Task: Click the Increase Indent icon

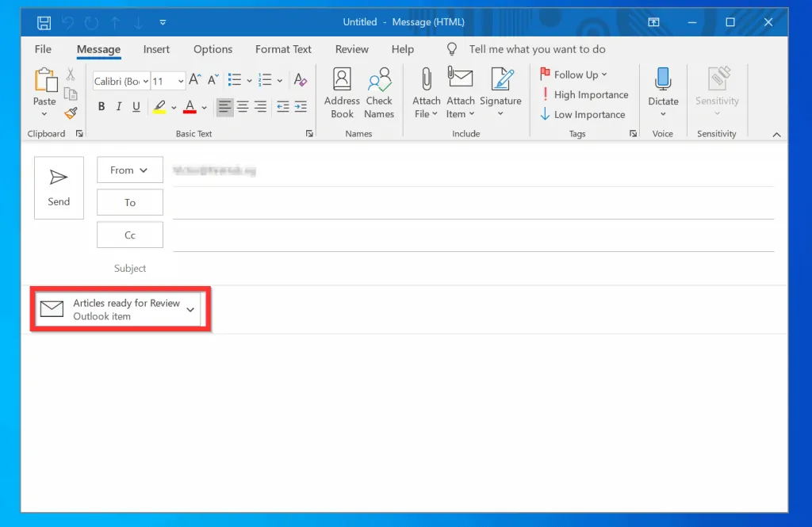Action: pyautogui.click(x=301, y=107)
